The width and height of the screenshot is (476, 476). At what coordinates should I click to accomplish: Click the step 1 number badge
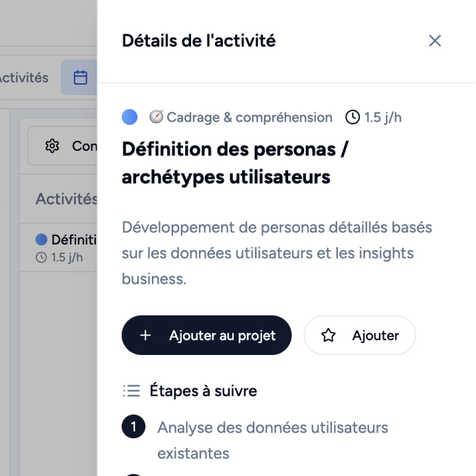point(133,427)
